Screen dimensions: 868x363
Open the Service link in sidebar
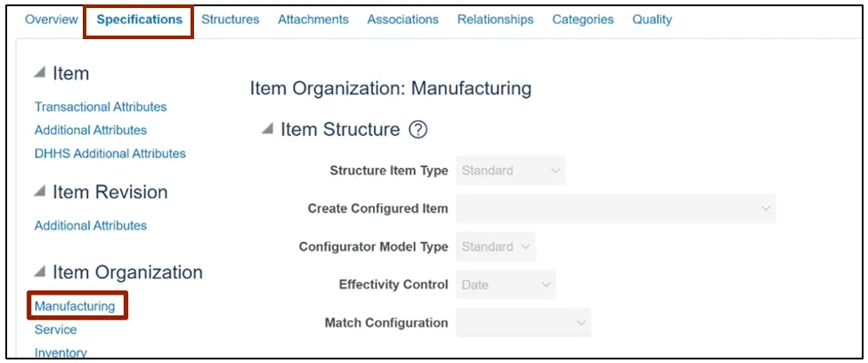(55, 329)
